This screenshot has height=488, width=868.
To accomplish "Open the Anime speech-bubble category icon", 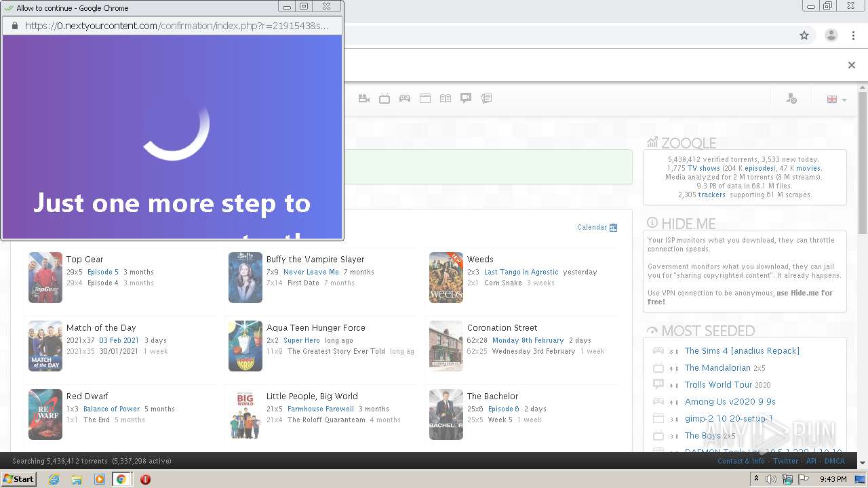I will (x=466, y=98).
